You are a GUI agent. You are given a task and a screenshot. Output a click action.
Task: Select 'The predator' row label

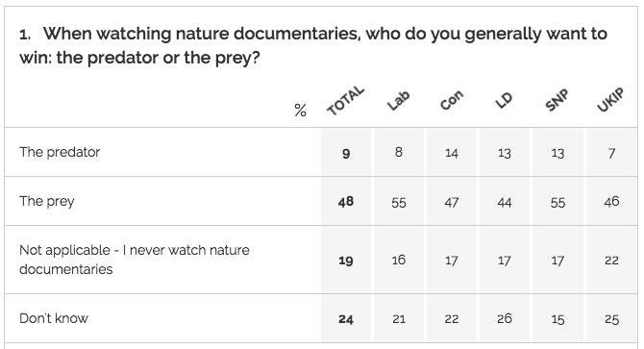pyautogui.click(x=60, y=152)
